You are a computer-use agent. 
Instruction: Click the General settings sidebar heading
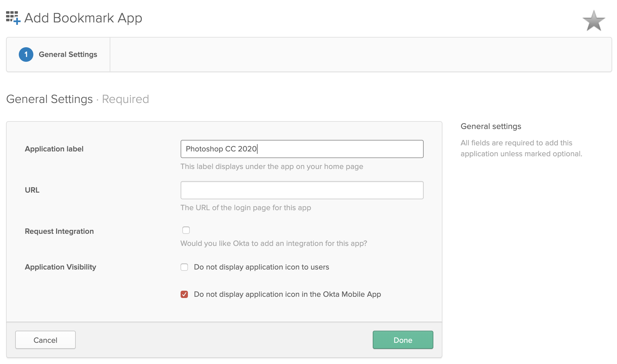pos(491,126)
